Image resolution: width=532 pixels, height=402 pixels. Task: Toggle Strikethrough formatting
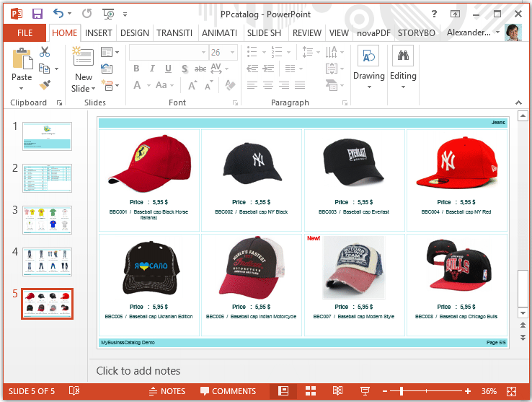200,69
